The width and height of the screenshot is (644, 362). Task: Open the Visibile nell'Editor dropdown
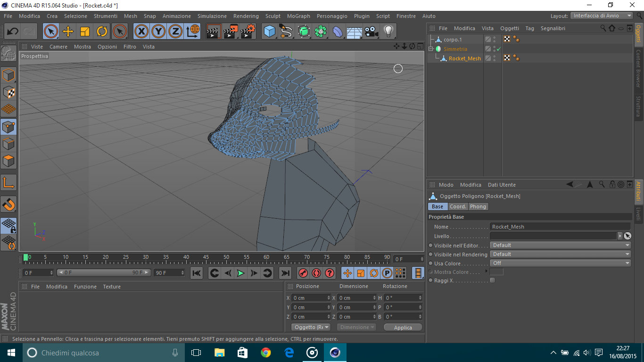[560, 245]
